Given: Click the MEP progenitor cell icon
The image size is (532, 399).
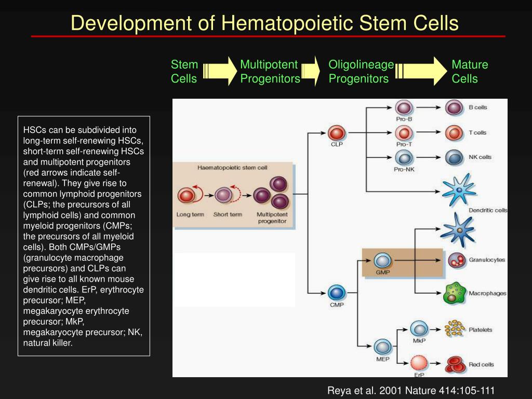Looking at the screenshot, I should point(383,347).
